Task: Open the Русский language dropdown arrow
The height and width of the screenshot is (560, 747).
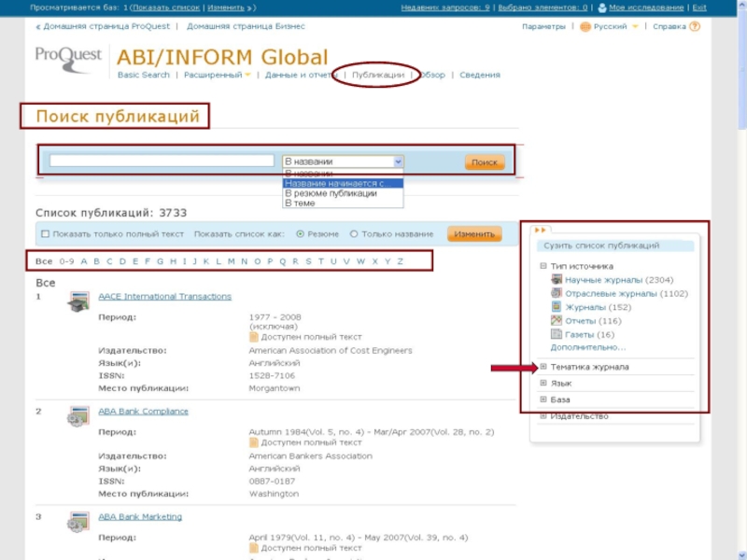Action: [x=635, y=27]
